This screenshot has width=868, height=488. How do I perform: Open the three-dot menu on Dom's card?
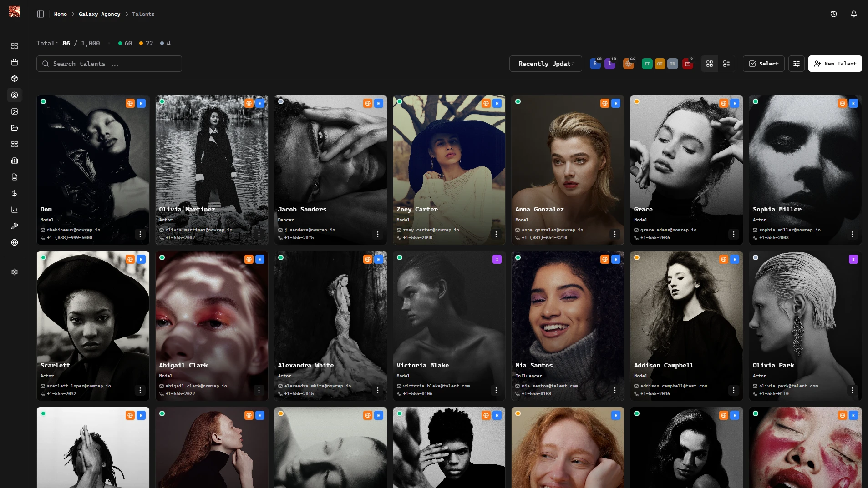tap(140, 234)
